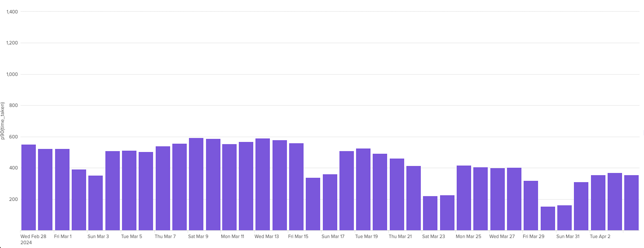Click the 200 y-axis label
This screenshot has height=248, width=644.
(13, 200)
